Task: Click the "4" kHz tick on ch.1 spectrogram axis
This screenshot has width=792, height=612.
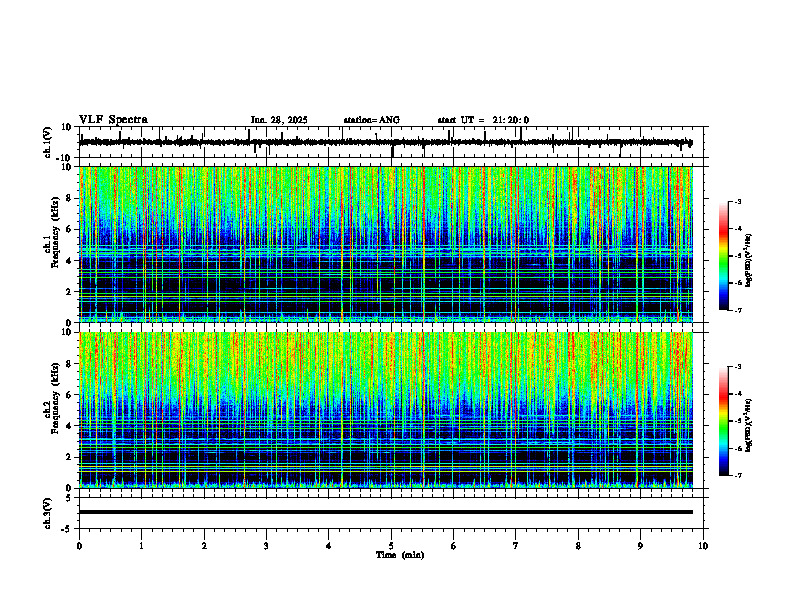Action: tap(70, 261)
